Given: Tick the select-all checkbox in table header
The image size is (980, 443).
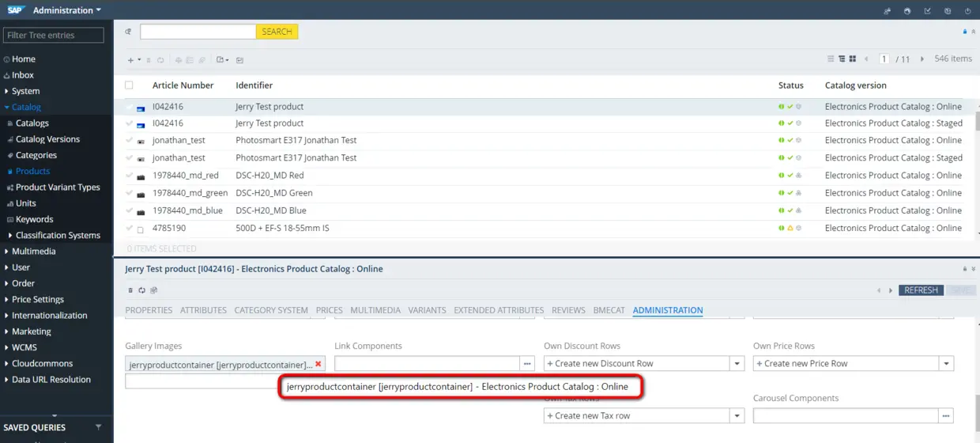Looking at the screenshot, I should tap(129, 85).
